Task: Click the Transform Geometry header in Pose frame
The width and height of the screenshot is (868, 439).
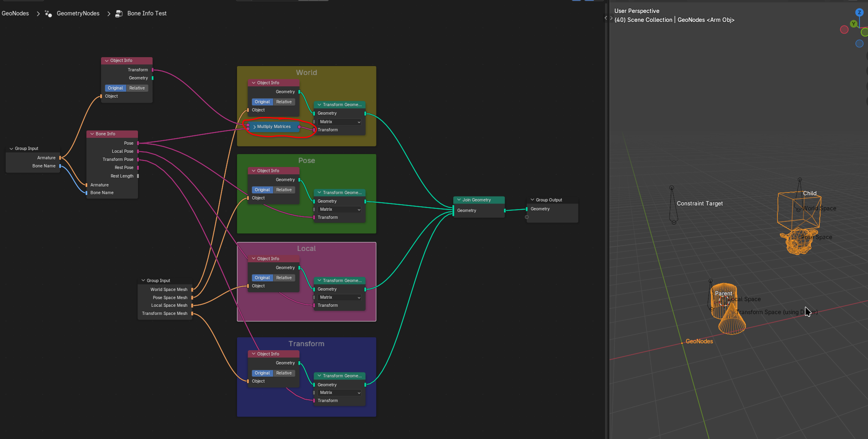Action: (339, 193)
